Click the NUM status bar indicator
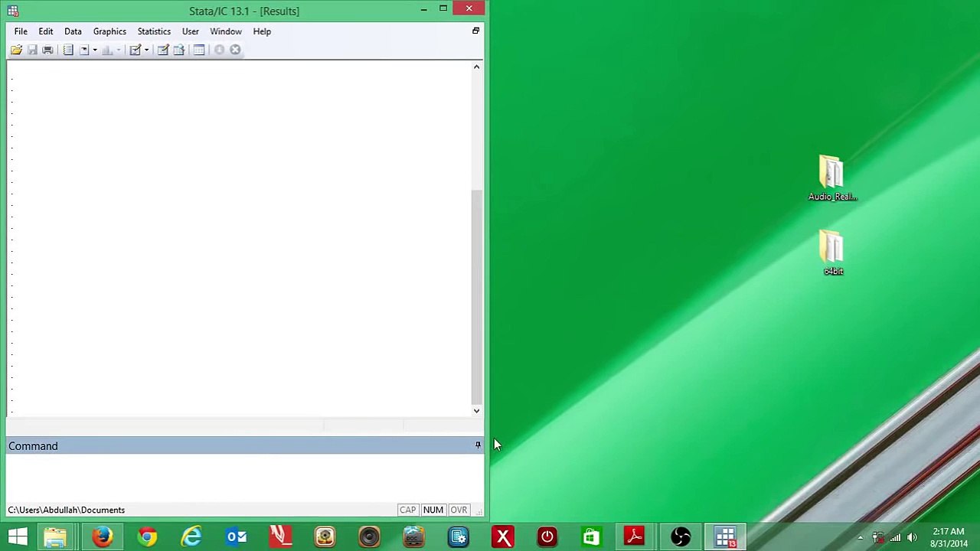The height and width of the screenshot is (551, 980). [433, 510]
